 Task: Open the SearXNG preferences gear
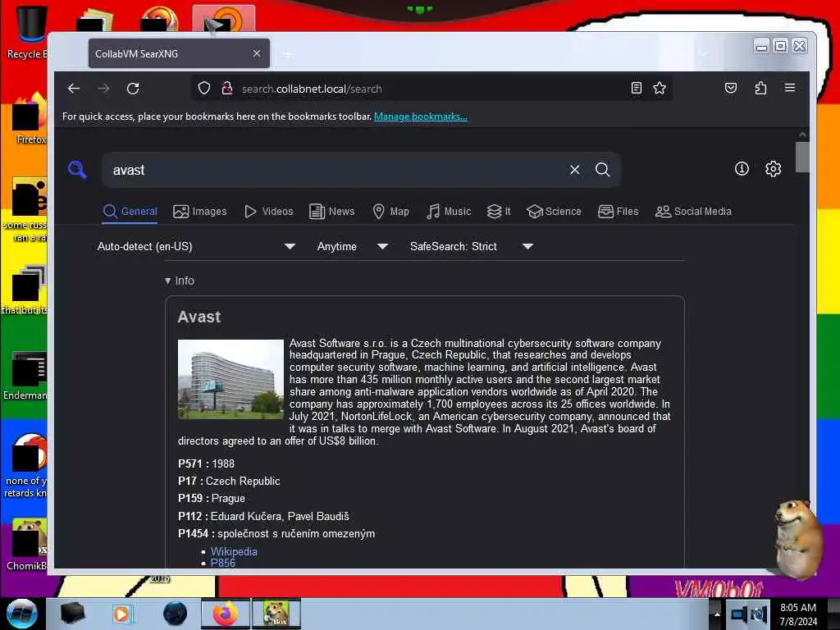coord(773,169)
